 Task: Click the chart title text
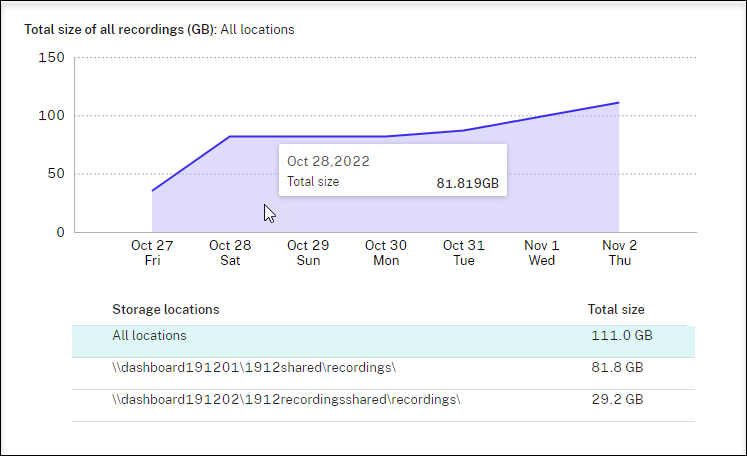[159, 29]
